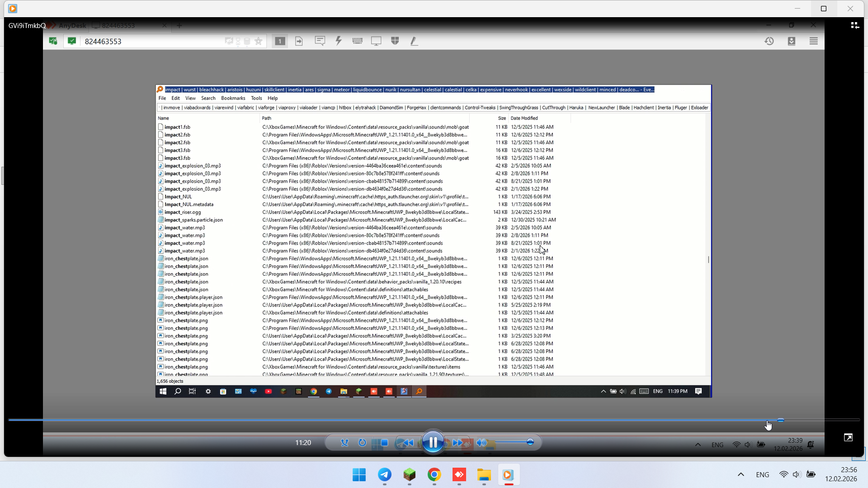Toggle repeat mode in player
The image size is (868, 488).
362,442
